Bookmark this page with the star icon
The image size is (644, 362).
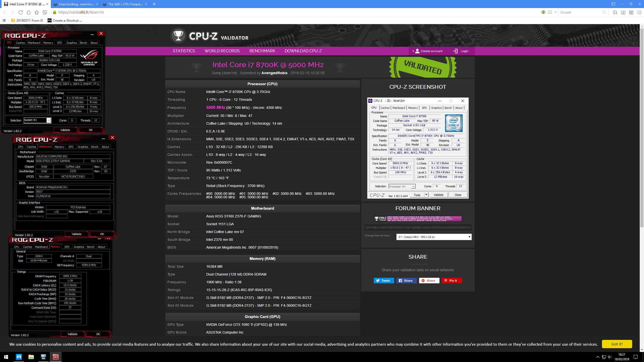point(37,12)
